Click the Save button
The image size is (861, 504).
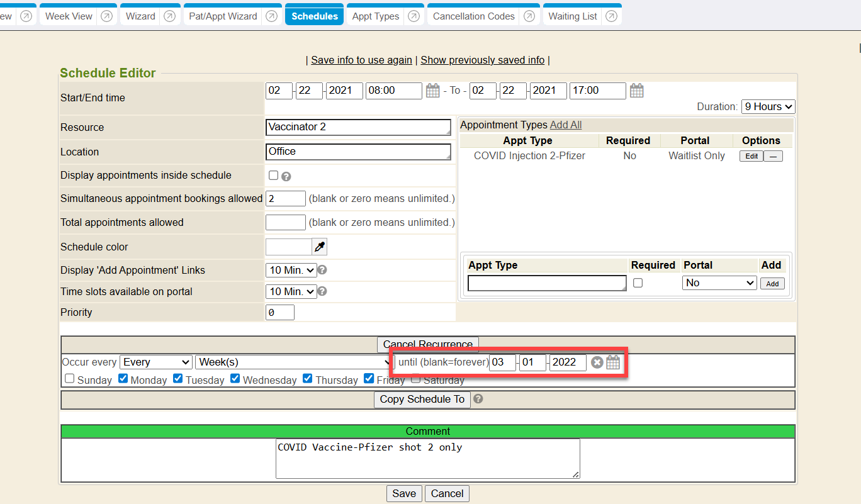[x=403, y=493]
